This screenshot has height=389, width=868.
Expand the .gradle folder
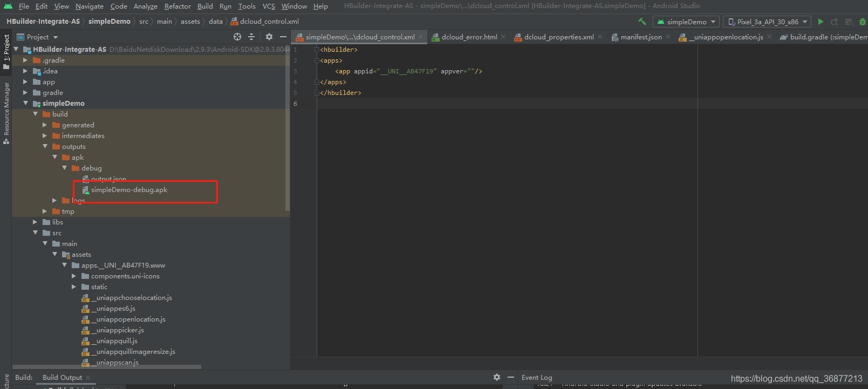[x=25, y=60]
